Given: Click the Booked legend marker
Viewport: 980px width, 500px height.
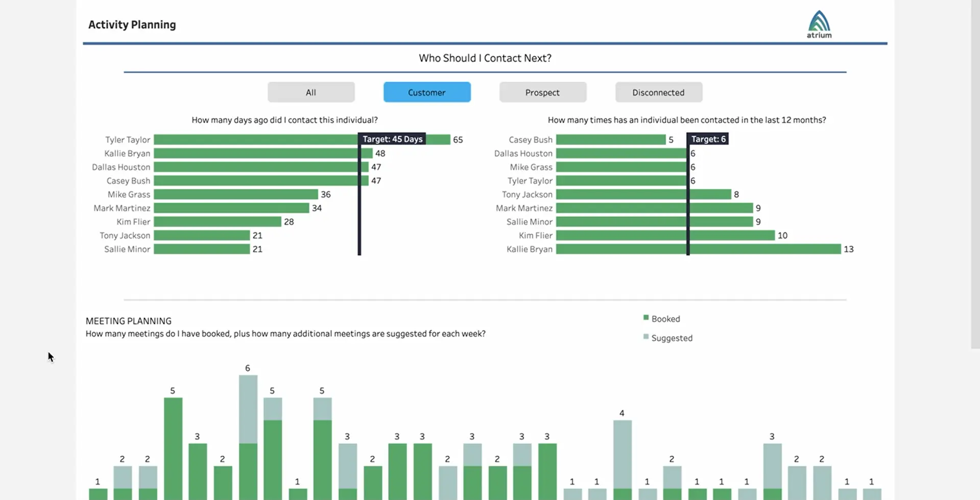Looking at the screenshot, I should click(x=645, y=317).
